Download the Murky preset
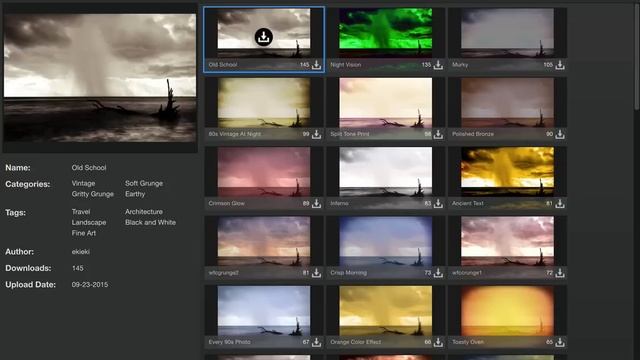 (560, 65)
